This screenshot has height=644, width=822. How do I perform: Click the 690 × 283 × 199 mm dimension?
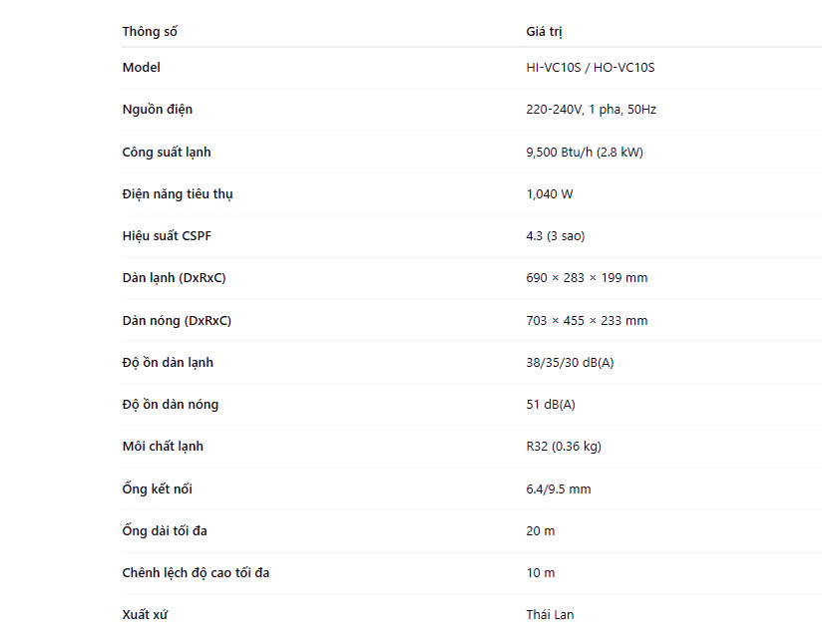(587, 278)
